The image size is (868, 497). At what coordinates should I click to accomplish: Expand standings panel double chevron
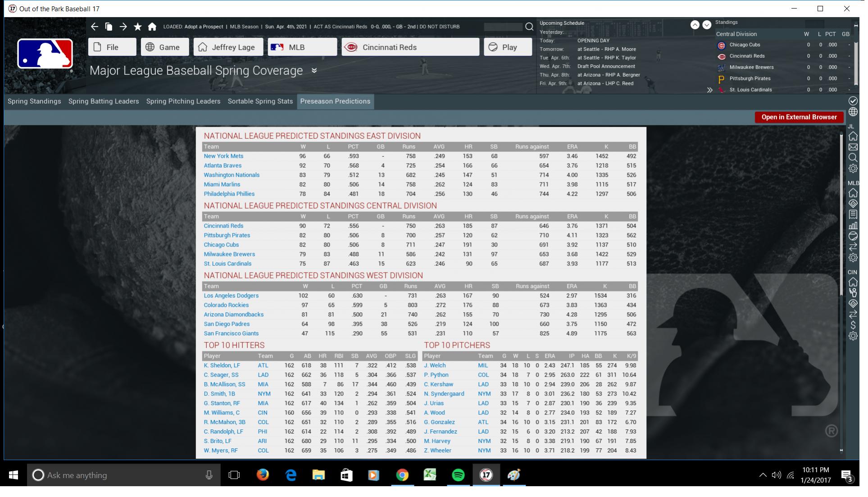coord(710,90)
